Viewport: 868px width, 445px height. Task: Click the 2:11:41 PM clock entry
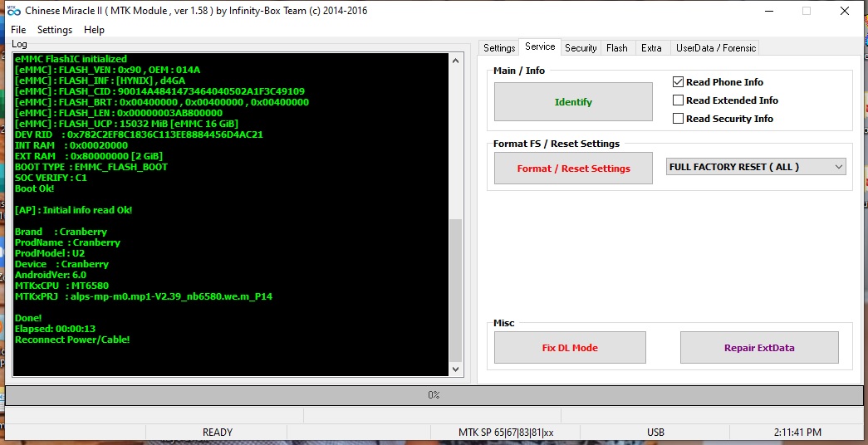click(x=797, y=433)
